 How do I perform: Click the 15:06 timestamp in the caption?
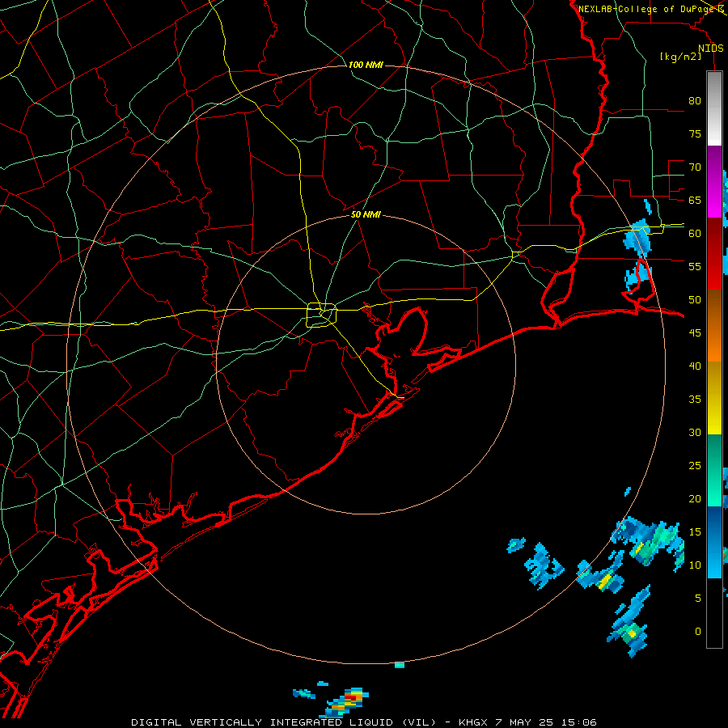tap(580, 722)
